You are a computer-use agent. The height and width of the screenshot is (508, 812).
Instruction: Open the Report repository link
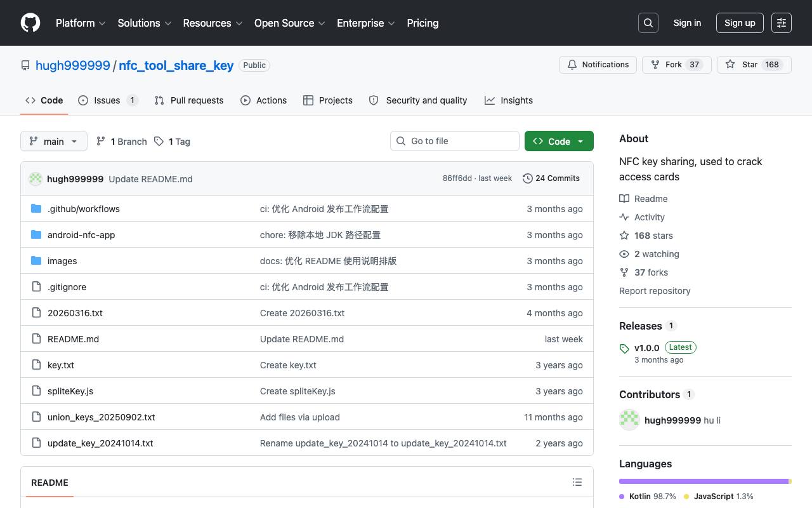[x=655, y=291]
